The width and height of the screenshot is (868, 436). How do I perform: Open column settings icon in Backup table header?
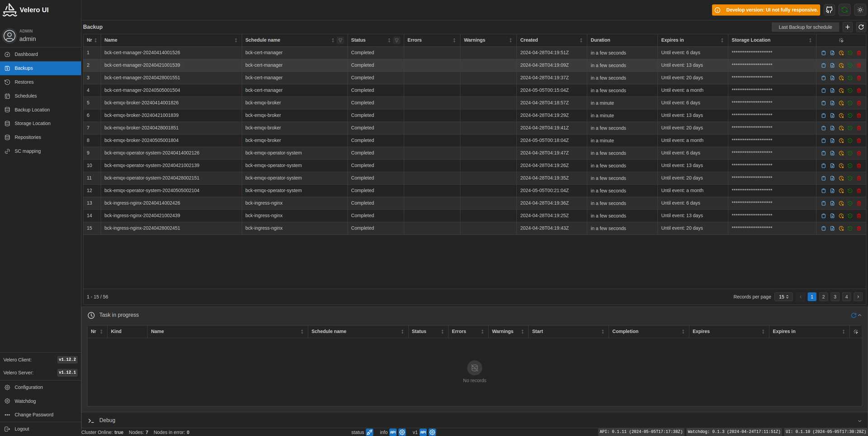[x=841, y=40]
